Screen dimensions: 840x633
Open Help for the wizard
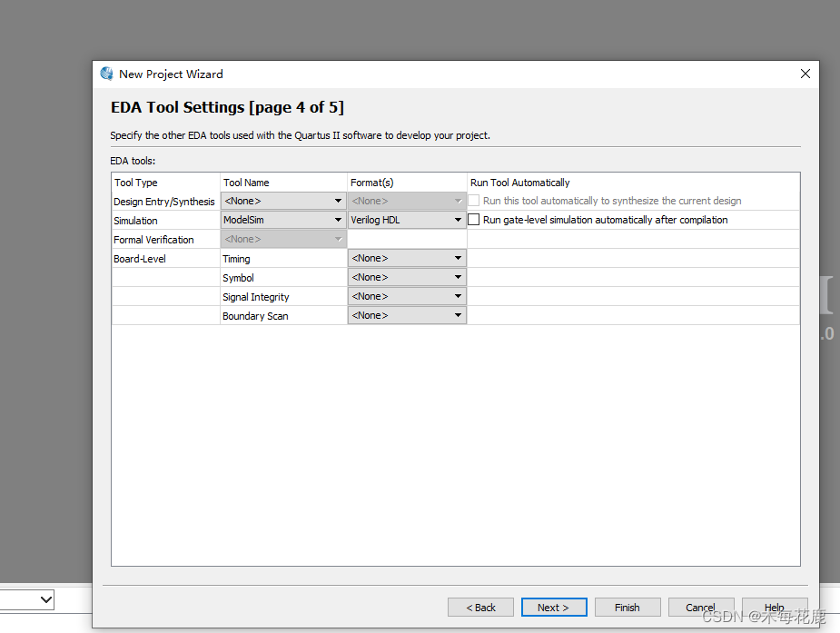coord(775,608)
